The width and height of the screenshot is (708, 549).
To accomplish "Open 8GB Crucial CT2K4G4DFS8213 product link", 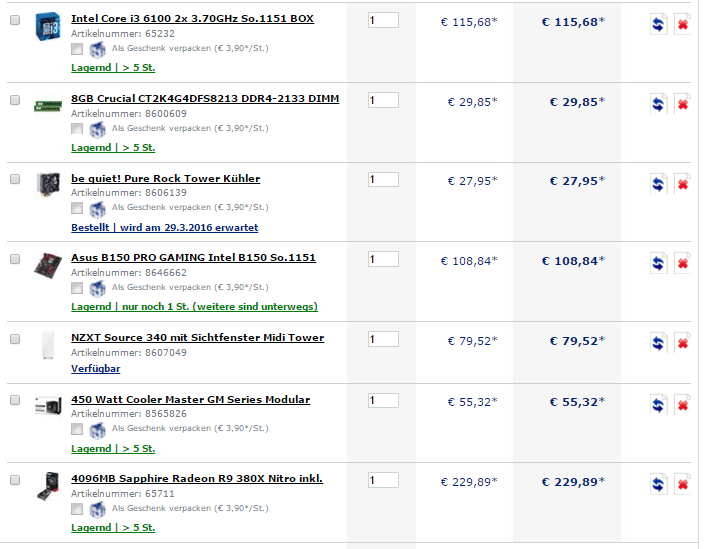I will tap(205, 98).
